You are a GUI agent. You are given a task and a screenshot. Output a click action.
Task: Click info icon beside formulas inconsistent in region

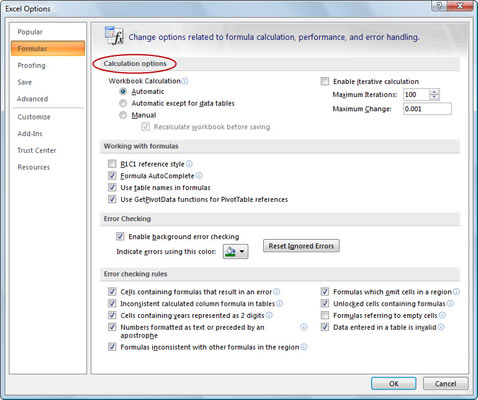304,347
